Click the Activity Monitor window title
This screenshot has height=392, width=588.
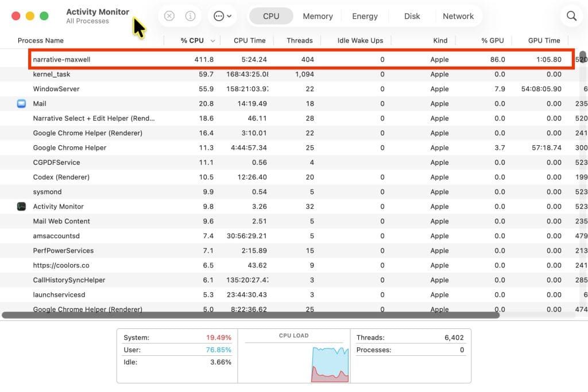[x=98, y=11]
